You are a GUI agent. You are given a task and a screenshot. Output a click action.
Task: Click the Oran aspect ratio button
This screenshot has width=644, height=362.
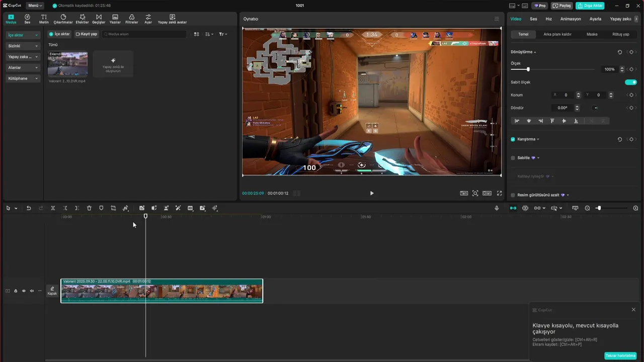point(487,193)
